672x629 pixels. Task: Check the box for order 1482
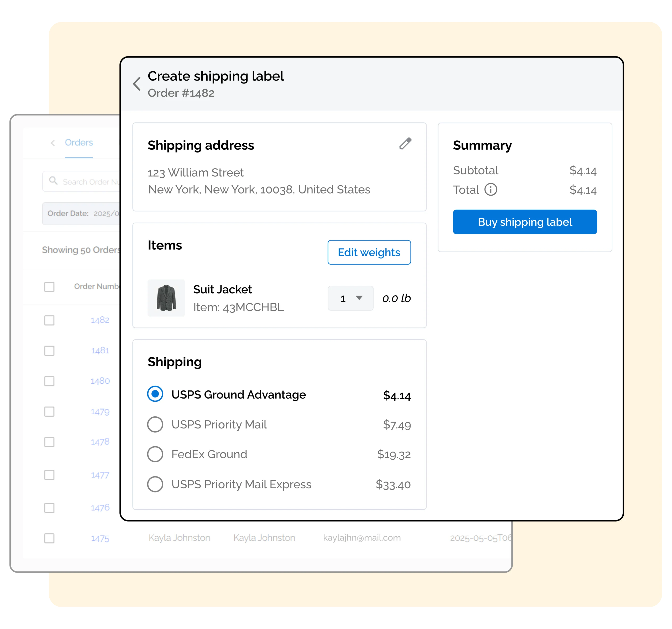[49, 320]
